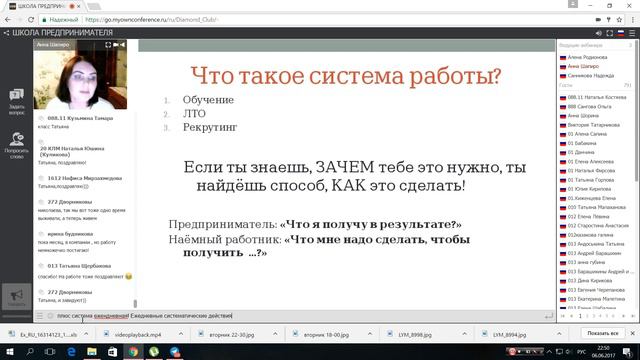
Task: Go to participants page 1
Action: pos(580,316)
